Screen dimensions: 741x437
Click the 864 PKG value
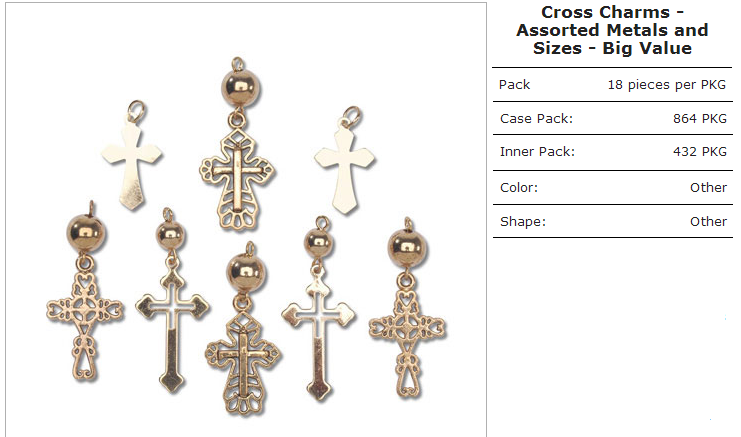click(x=700, y=119)
